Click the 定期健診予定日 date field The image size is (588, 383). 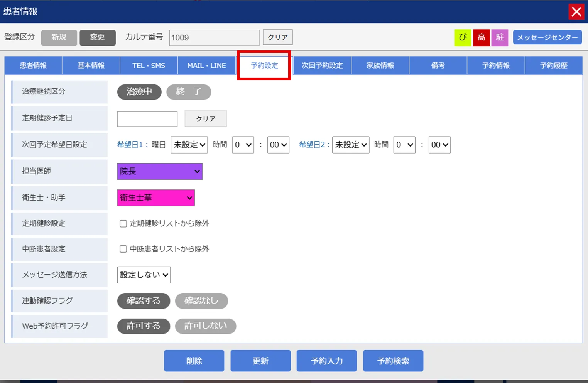[147, 119]
